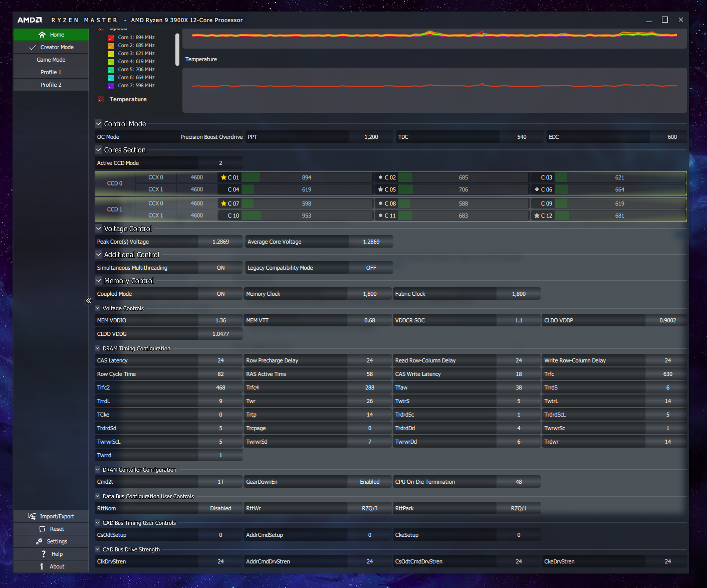Image resolution: width=707 pixels, height=588 pixels.
Task: Toggle the Core 5 graph checkbox
Action: (111, 70)
